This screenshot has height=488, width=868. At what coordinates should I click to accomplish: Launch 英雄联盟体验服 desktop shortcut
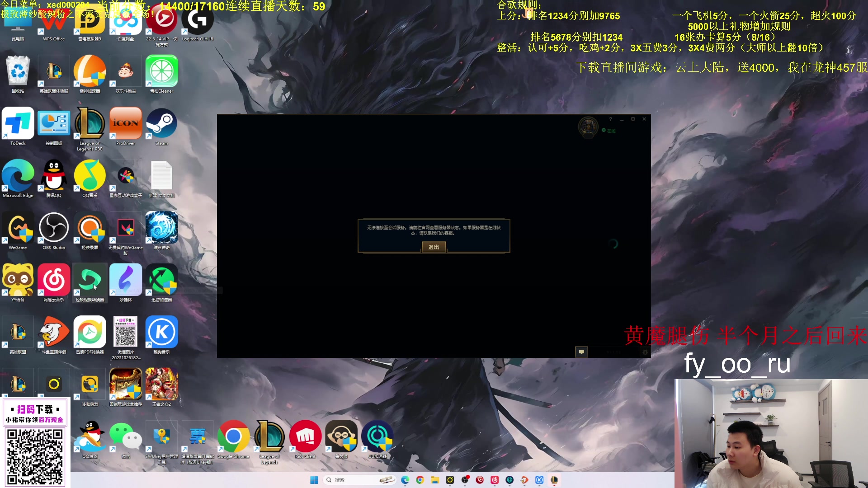tap(54, 75)
